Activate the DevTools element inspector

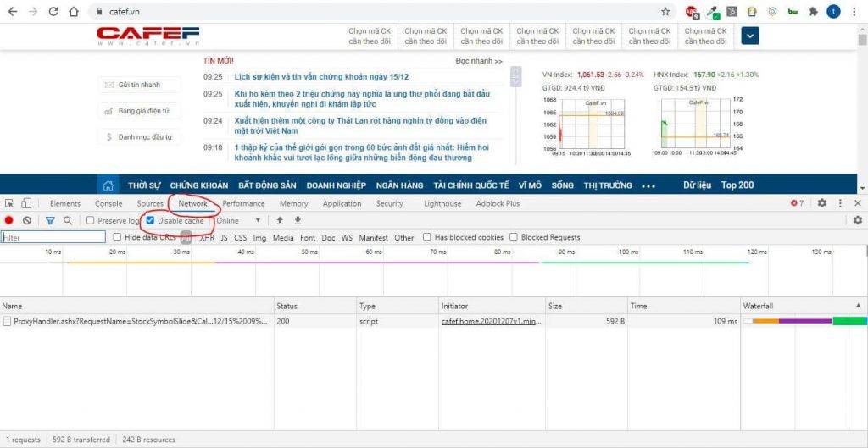(x=8, y=203)
